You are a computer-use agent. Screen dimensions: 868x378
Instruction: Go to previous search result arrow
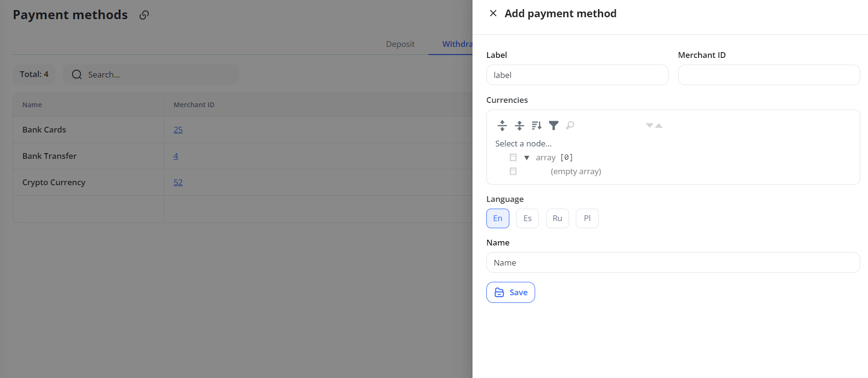point(659,125)
